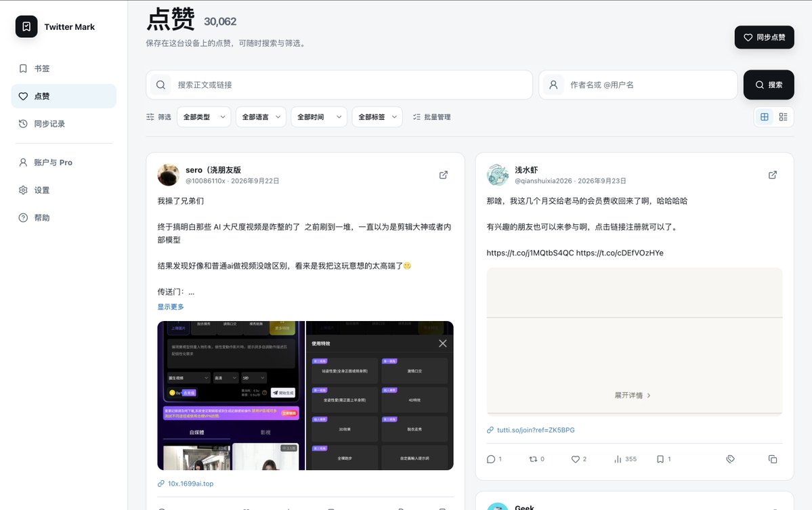This screenshot has height=510, width=812.
Task: Go to 同步记录 sync history
Action: click(x=64, y=124)
